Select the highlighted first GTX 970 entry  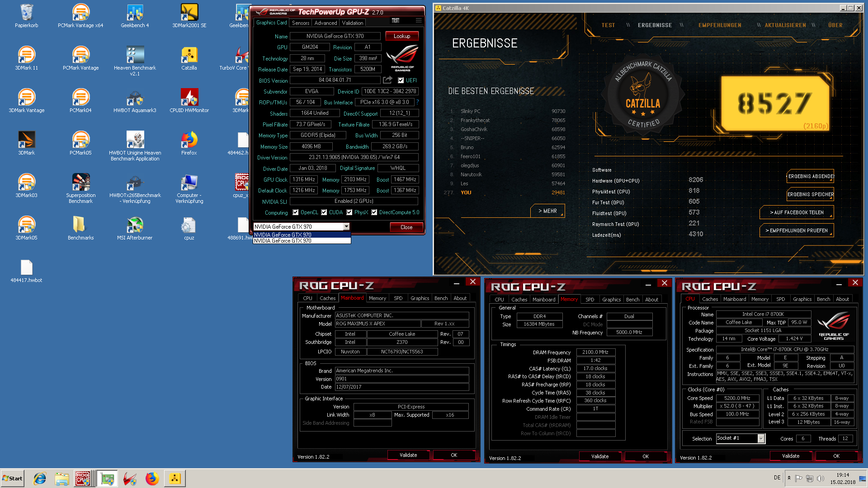pos(302,235)
